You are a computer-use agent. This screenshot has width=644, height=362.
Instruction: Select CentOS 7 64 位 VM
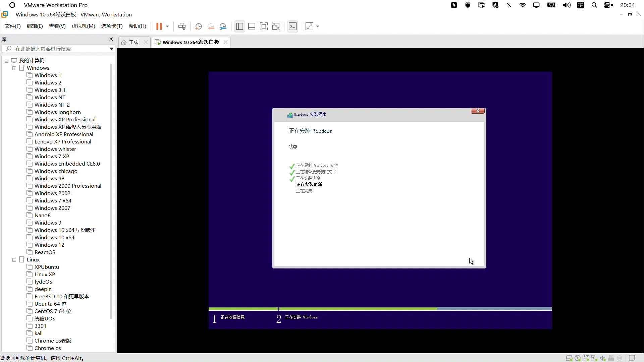53,311
